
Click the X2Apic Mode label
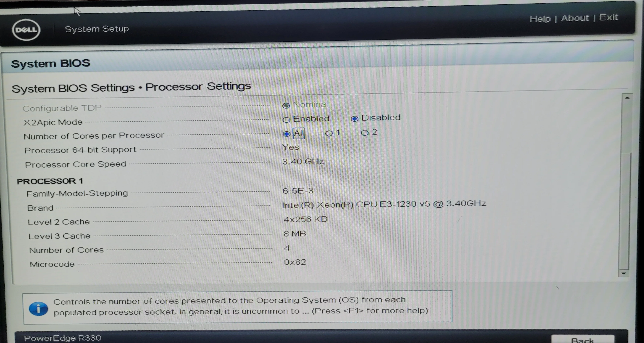coord(53,122)
